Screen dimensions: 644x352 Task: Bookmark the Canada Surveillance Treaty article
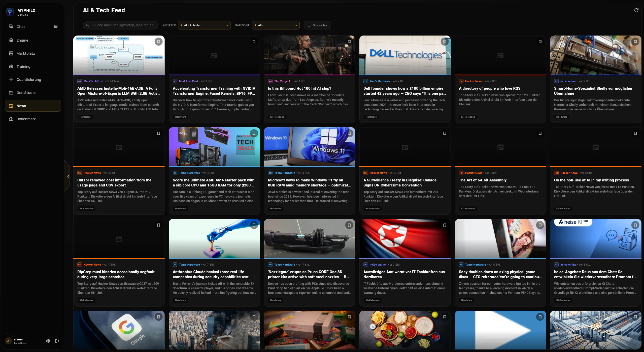445,133
